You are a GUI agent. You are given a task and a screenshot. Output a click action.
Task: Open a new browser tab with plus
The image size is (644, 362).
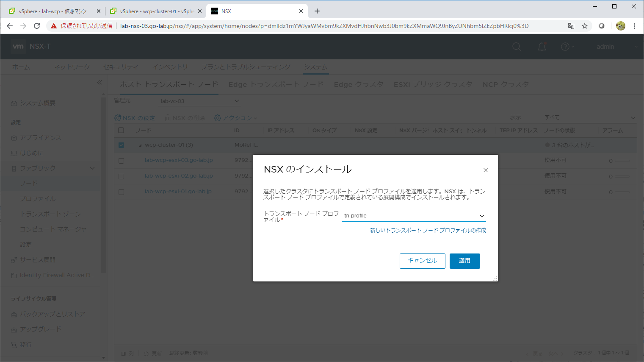point(317,11)
